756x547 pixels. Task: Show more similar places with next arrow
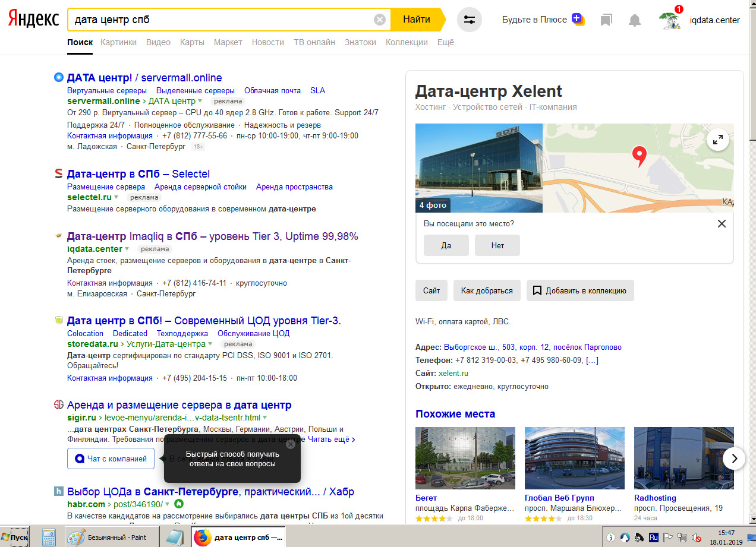734,459
